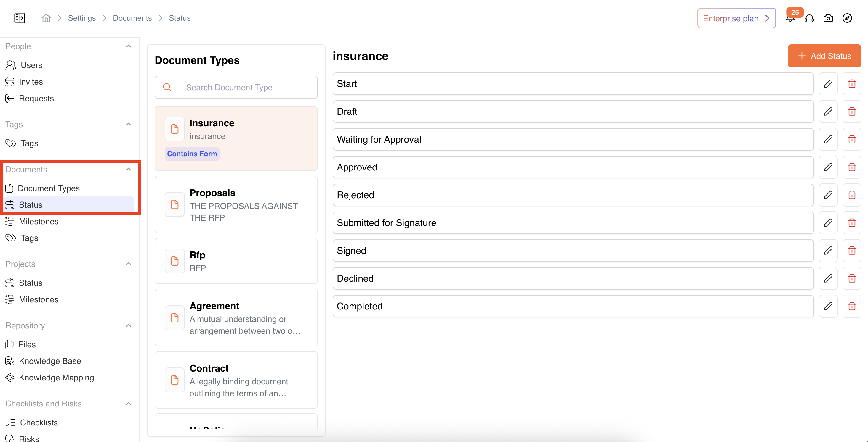The height and width of the screenshot is (442, 868).
Task: Delete the Start status entry
Action: (x=851, y=84)
